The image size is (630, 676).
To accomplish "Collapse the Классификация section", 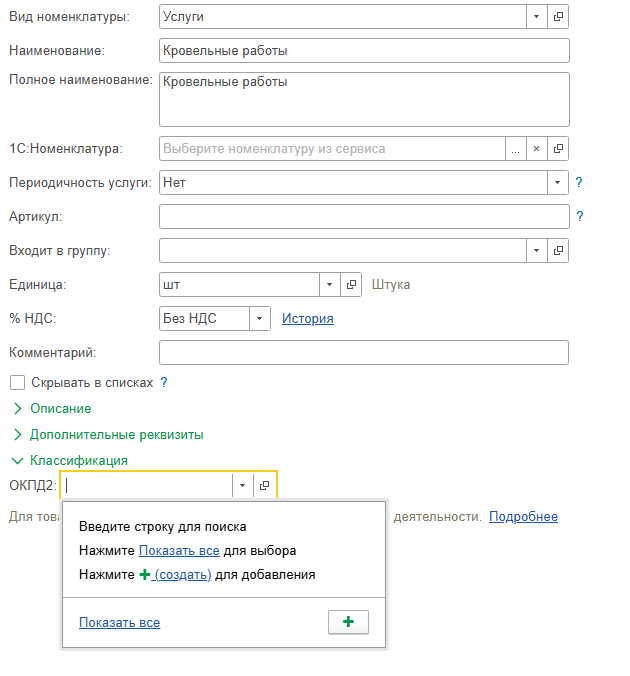I will click(78, 461).
